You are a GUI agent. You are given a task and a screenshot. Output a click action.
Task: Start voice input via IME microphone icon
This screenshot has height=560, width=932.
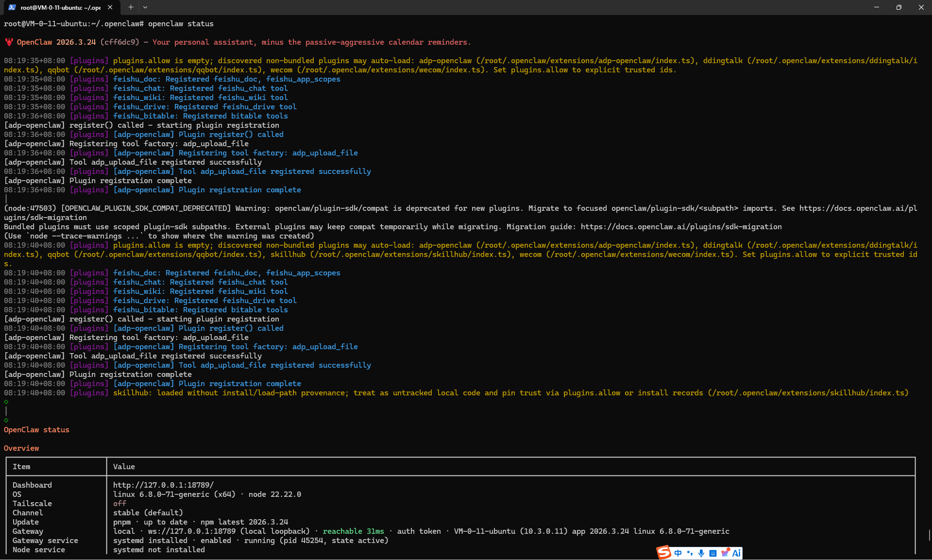pyautogui.click(x=701, y=553)
